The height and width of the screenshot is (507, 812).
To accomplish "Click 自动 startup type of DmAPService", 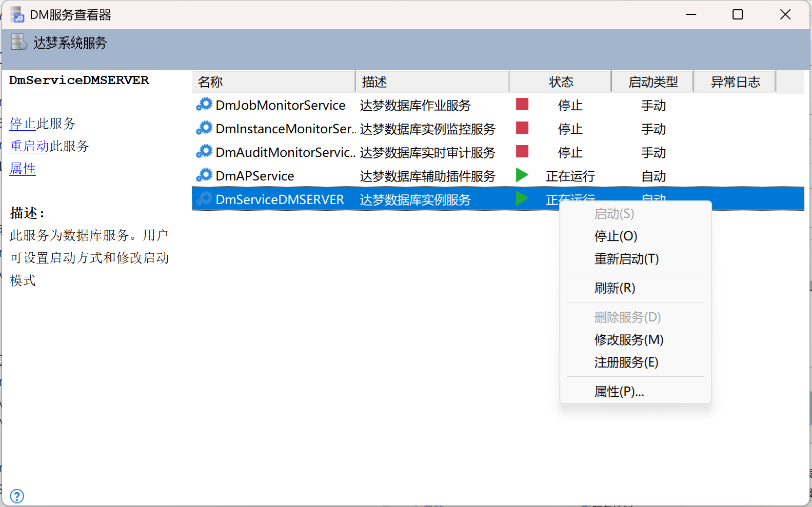I will (653, 176).
